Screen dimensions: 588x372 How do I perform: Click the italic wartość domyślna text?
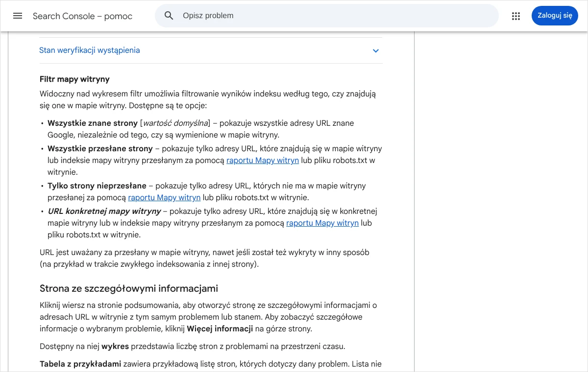(x=175, y=123)
